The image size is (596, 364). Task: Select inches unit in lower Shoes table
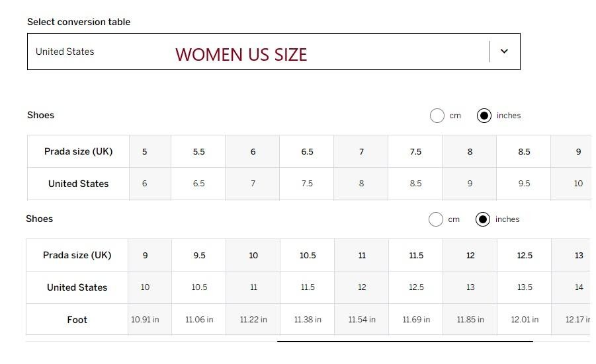[483, 219]
